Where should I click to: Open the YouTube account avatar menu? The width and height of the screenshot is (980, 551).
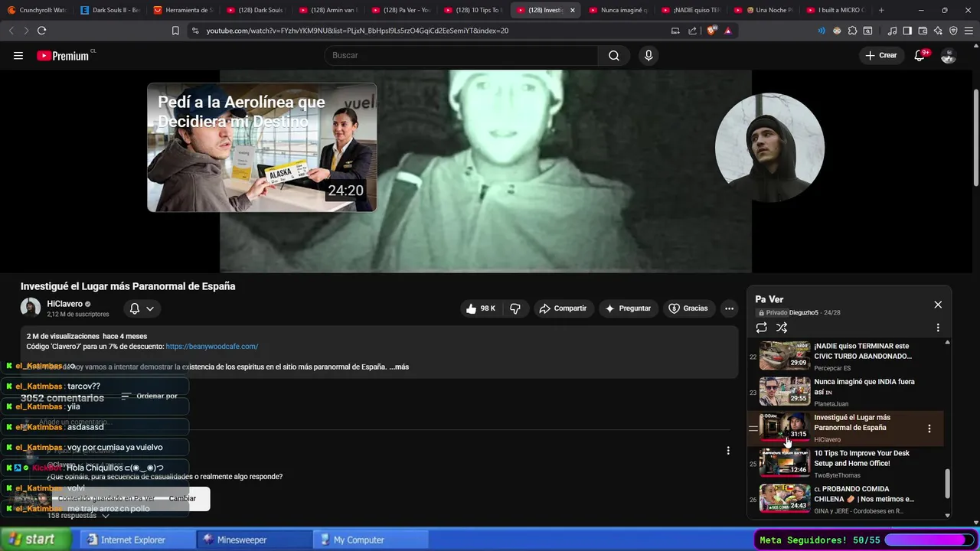click(x=948, y=55)
